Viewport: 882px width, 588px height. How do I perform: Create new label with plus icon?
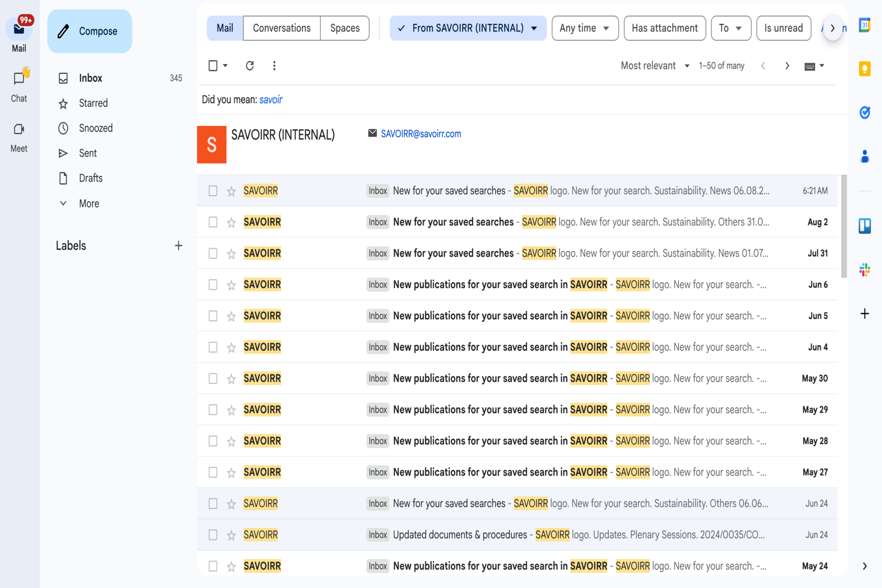point(178,246)
